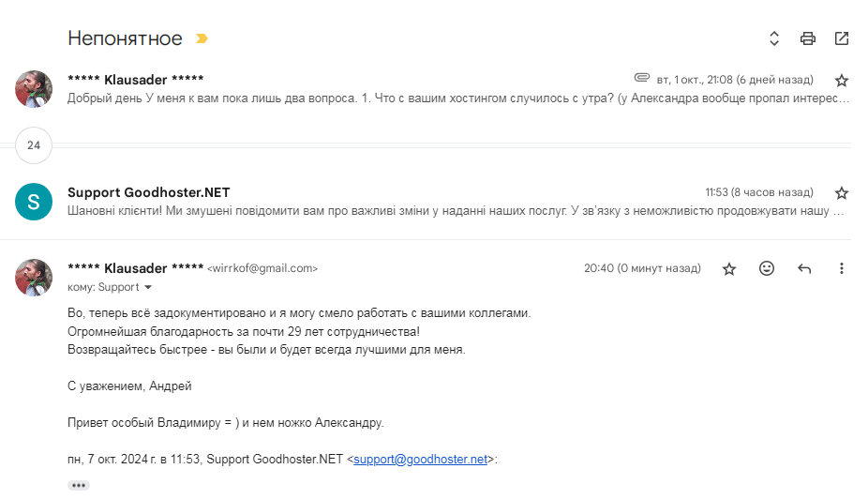Show trimmed quoted content ellipsis
Screen dimensions: 868x499
pyautogui.click(x=79, y=485)
